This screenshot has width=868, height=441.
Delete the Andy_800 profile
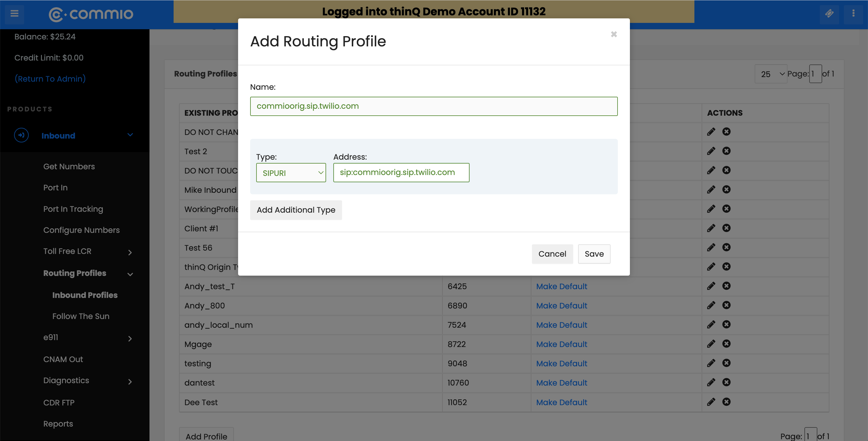pyautogui.click(x=726, y=305)
